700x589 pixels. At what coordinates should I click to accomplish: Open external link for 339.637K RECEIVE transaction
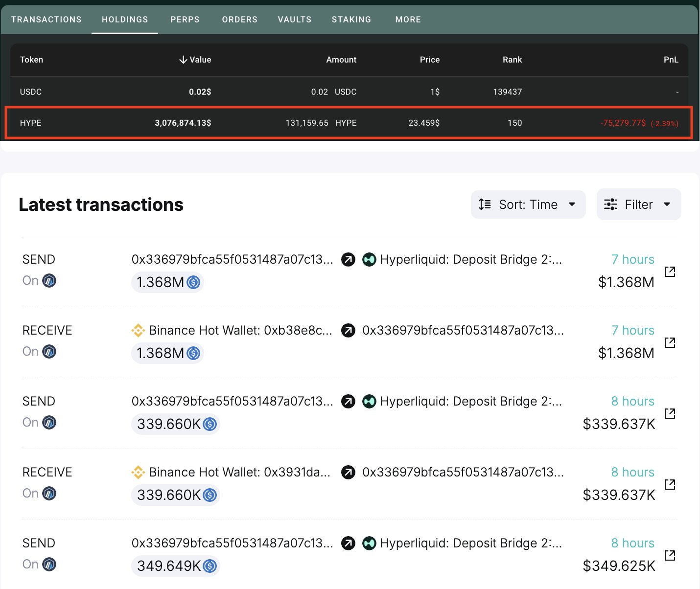[x=670, y=484]
